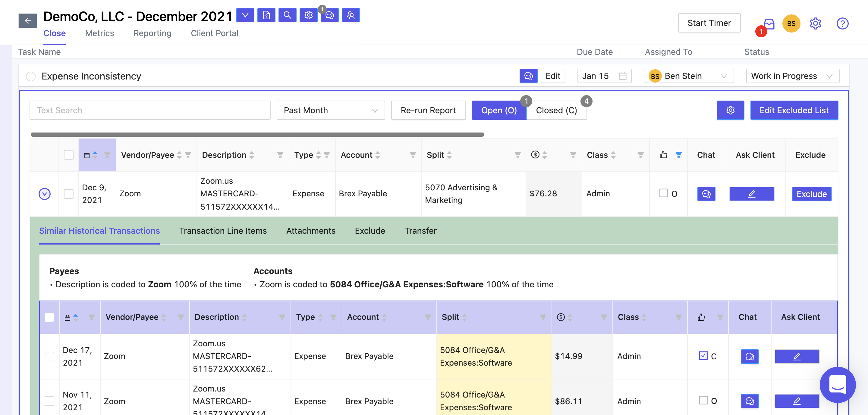Click Ask Client pencil for $14.99 row
This screenshot has height=415, width=868.
click(797, 357)
